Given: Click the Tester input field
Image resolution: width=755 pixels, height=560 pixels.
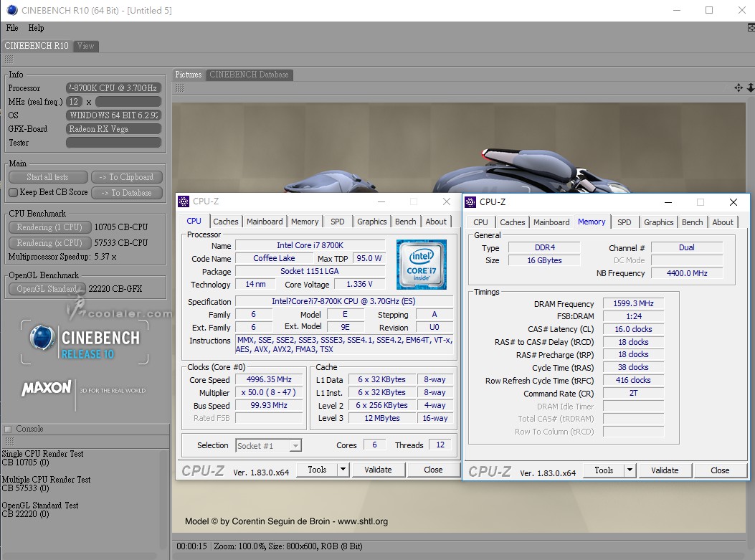Looking at the screenshot, I should click(x=113, y=143).
